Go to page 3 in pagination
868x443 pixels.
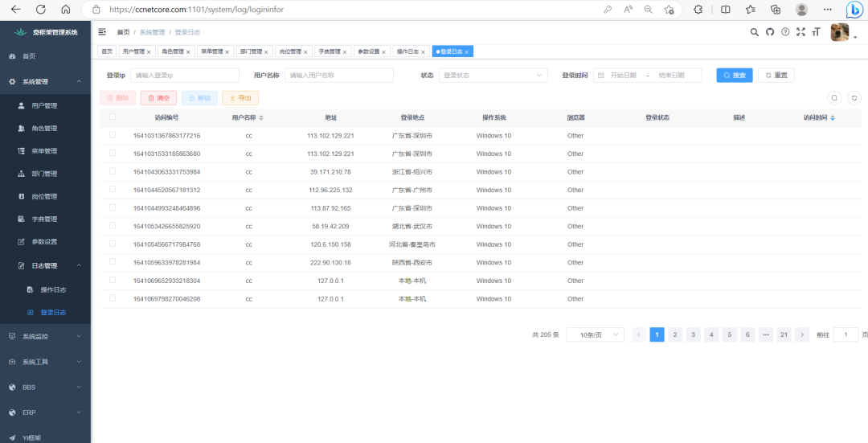point(694,334)
